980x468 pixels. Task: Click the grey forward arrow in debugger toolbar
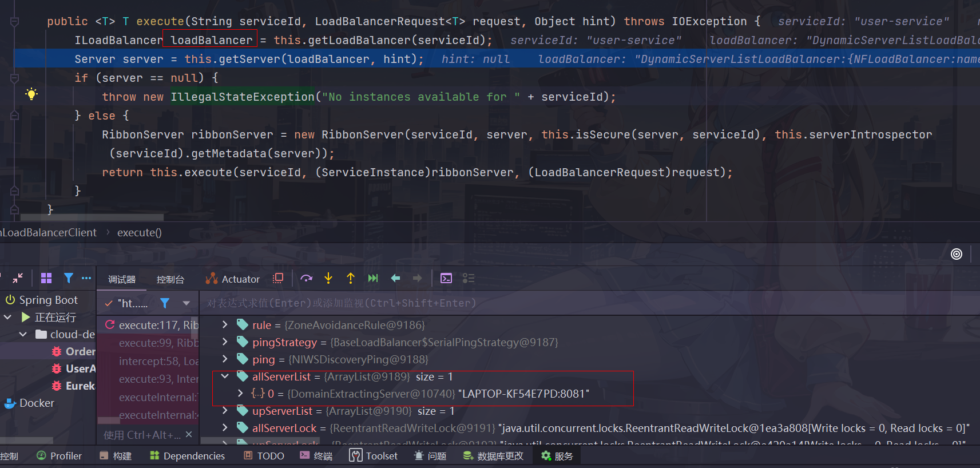coord(418,278)
